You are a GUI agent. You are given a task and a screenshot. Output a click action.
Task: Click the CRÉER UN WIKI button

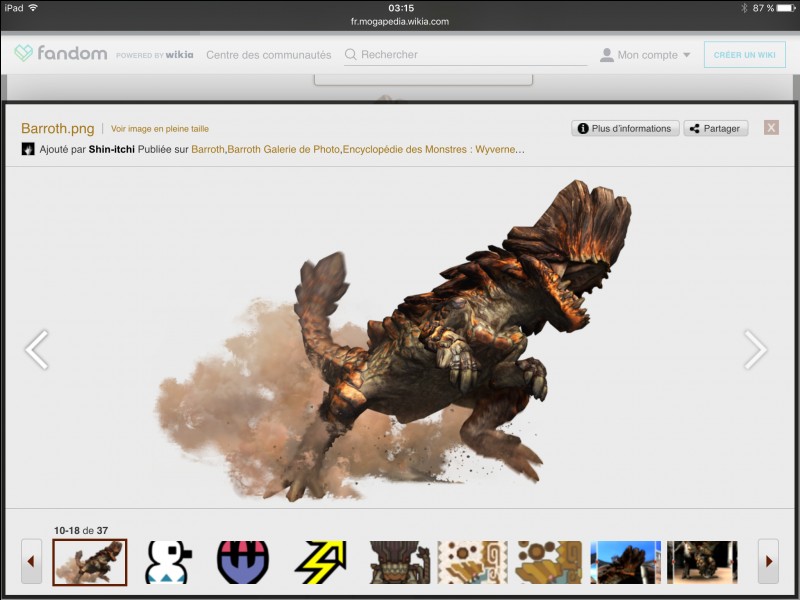[744, 55]
